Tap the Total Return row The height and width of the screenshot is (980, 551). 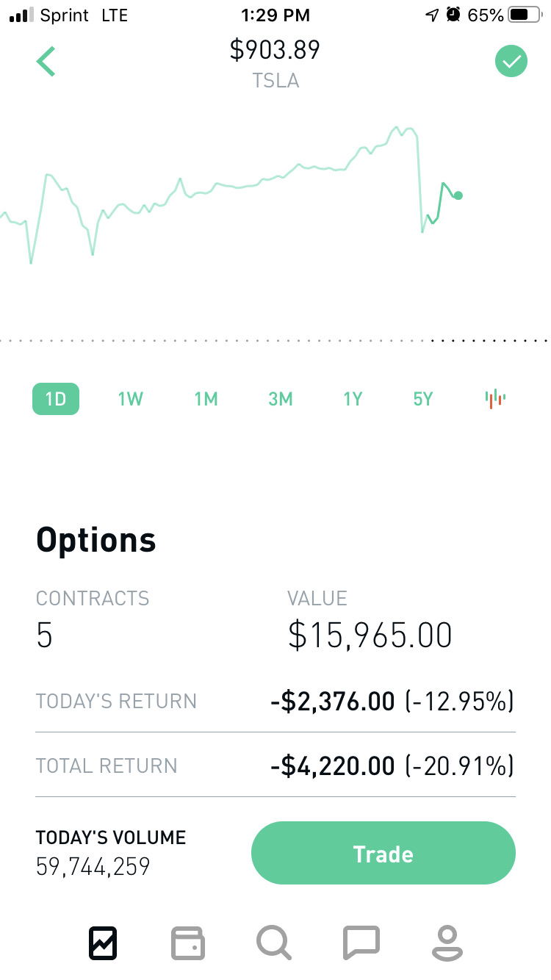click(x=275, y=765)
